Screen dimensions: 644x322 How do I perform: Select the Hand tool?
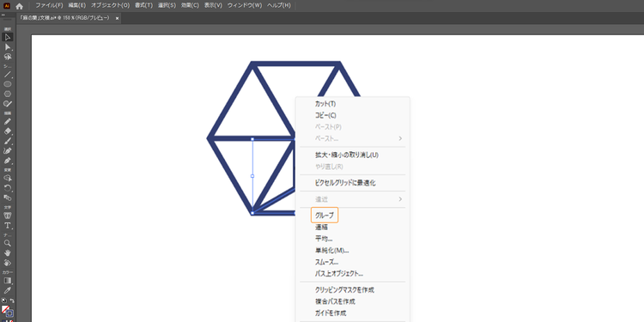(8, 252)
